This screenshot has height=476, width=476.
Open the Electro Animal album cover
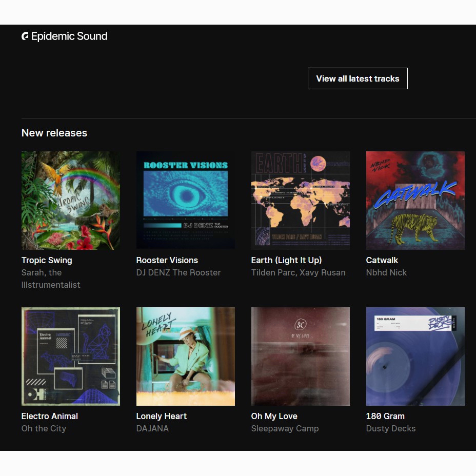coord(71,356)
